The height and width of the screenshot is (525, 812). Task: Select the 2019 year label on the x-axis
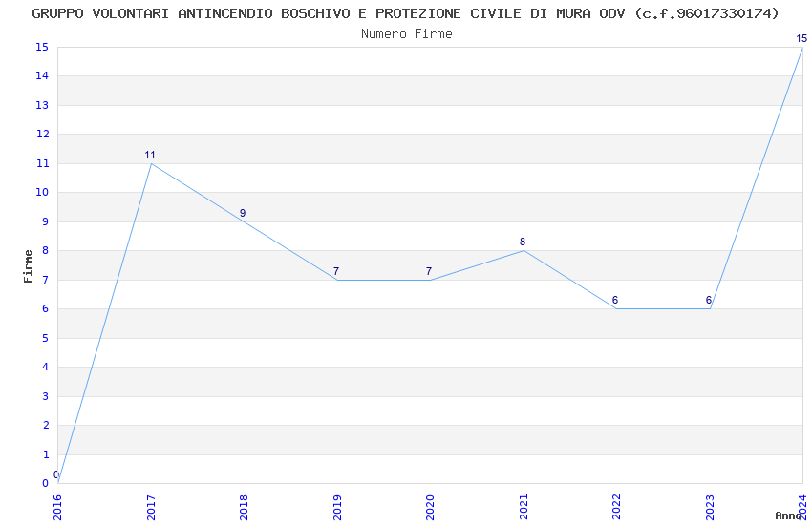[x=337, y=506]
